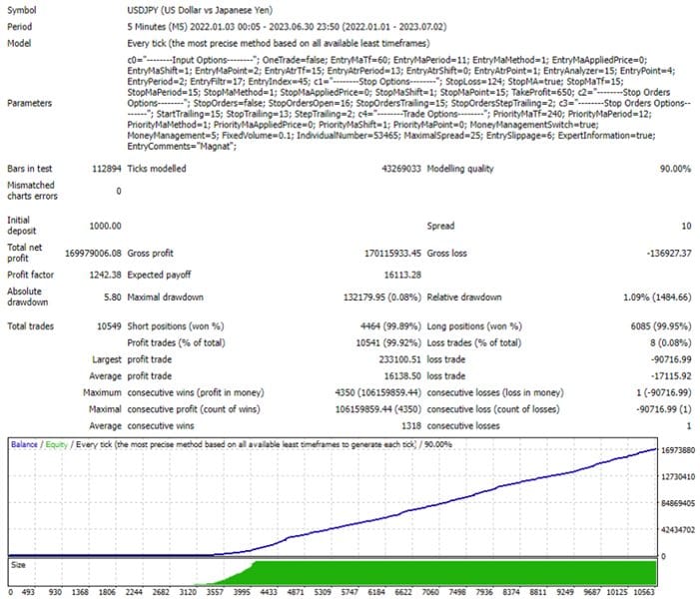Click the 10563 mark on chart axis
This screenshot has height=599, width=700.
click(644, 592)
